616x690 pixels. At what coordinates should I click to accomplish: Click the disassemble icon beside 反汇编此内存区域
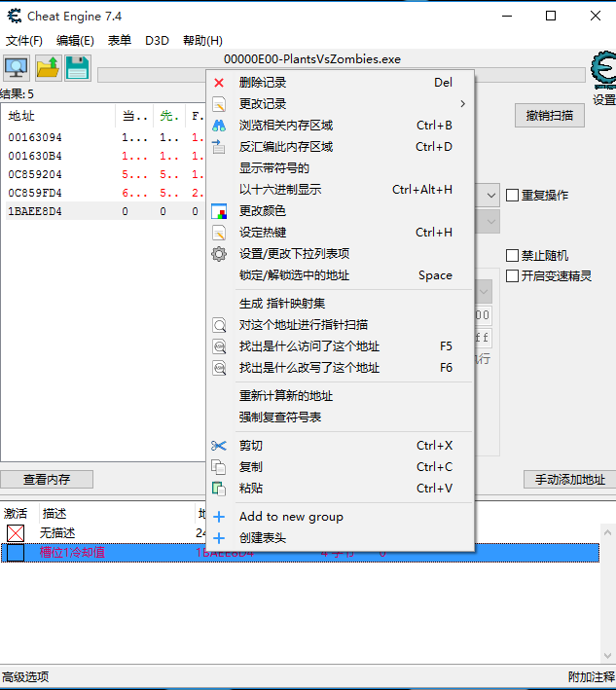coord(219,147)
